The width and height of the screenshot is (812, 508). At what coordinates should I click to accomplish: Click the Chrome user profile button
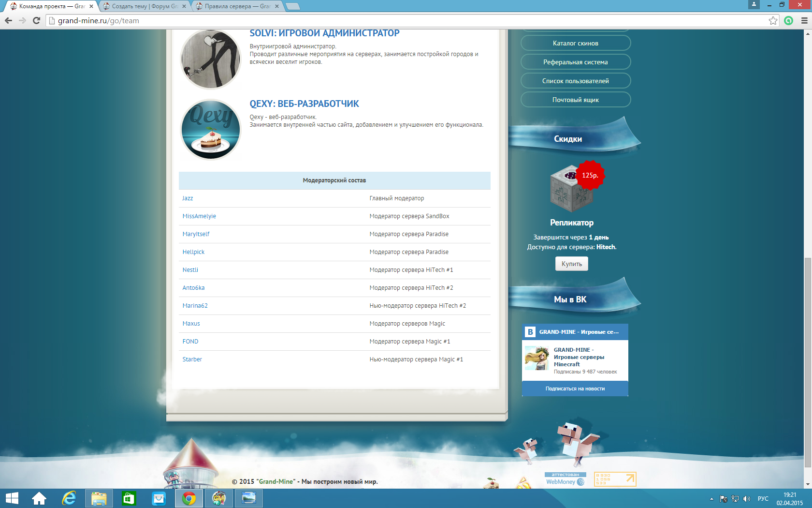click(x=754, y=4)
